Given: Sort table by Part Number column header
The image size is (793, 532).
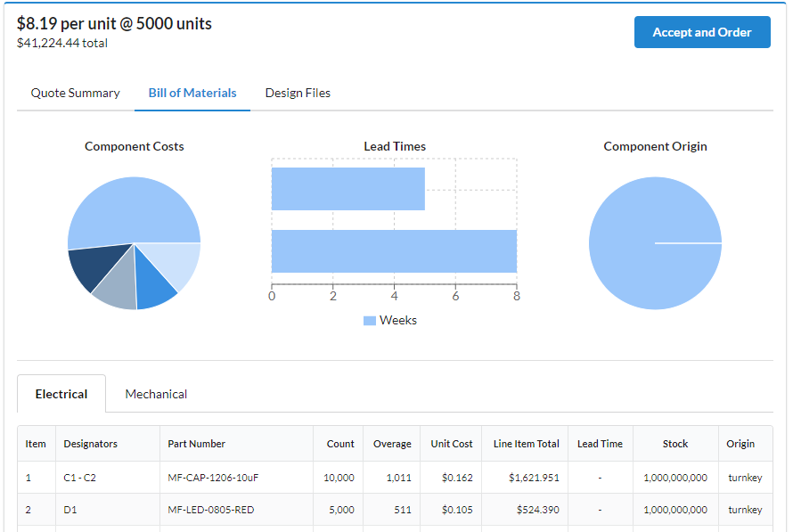Looking at the screenshot, I should click(197, 444).
